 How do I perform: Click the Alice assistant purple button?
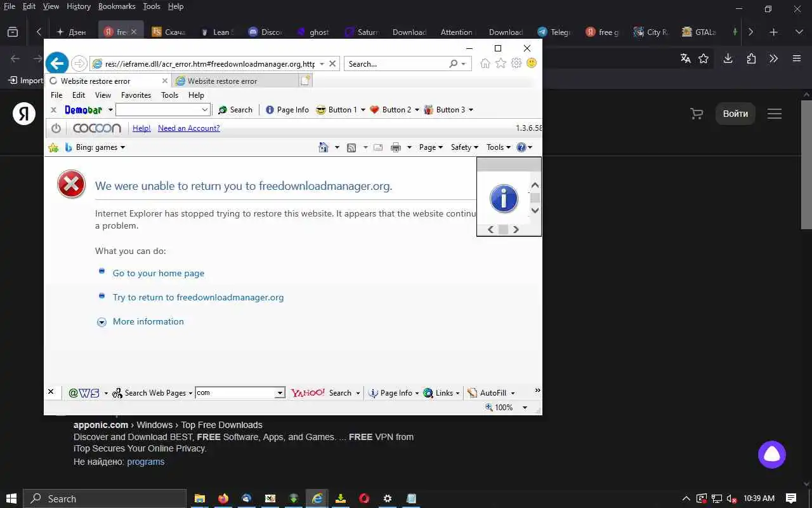pos(772,455)
